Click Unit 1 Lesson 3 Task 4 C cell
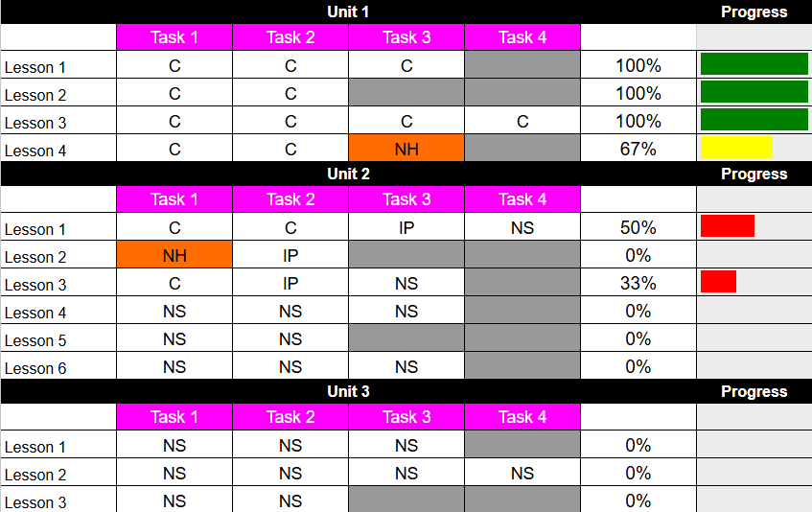812x512 pixels. [x=522, y=121]
